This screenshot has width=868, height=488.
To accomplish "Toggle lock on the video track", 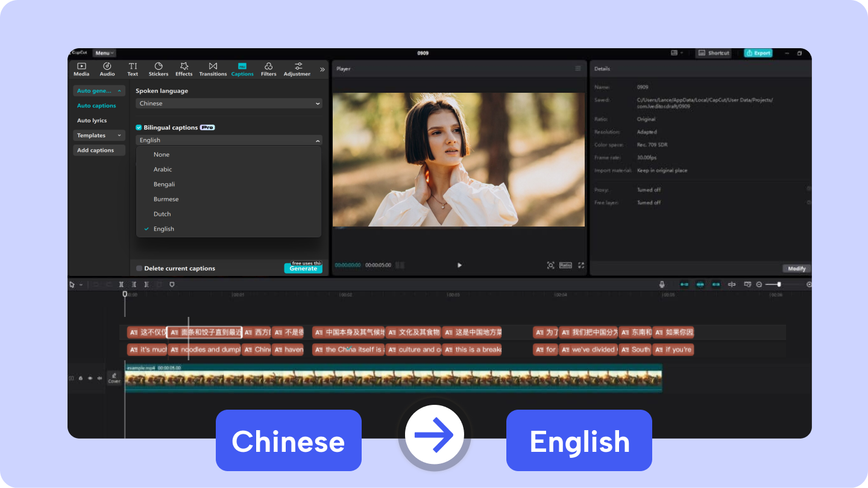I will coord(81,378).
